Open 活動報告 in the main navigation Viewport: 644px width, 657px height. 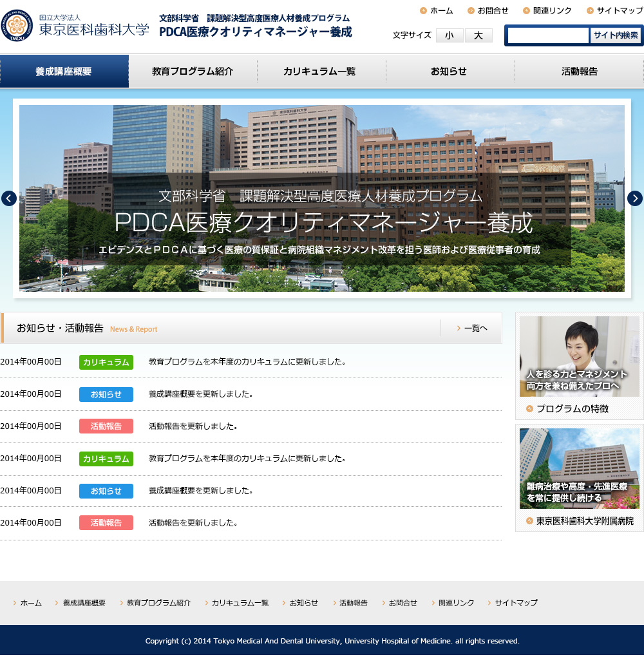[x=579, y=71]
